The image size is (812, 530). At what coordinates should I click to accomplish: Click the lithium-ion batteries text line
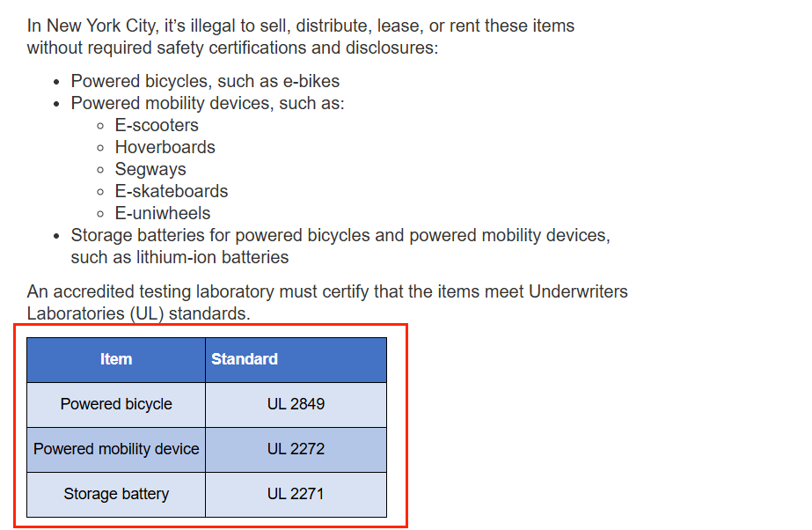click(179, 257)
